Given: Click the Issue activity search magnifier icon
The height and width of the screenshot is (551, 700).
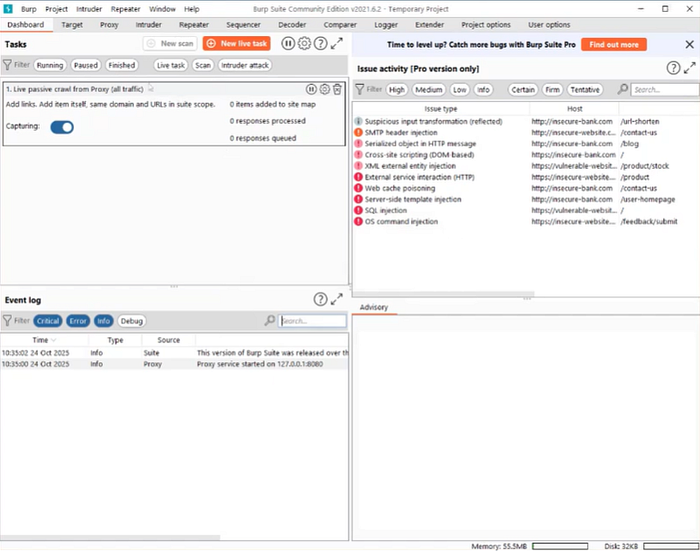Looking at the screenshot, I should [622, 89].
